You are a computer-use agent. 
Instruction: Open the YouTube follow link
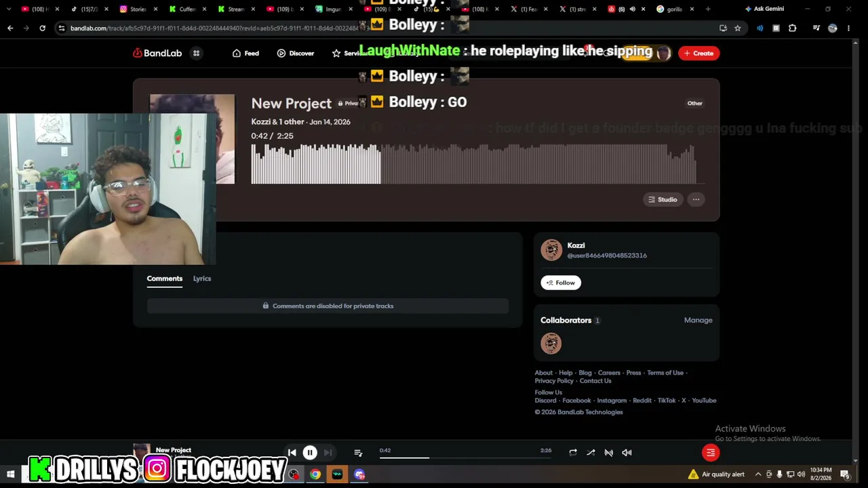pyautogui.click(x=704, y=401)
